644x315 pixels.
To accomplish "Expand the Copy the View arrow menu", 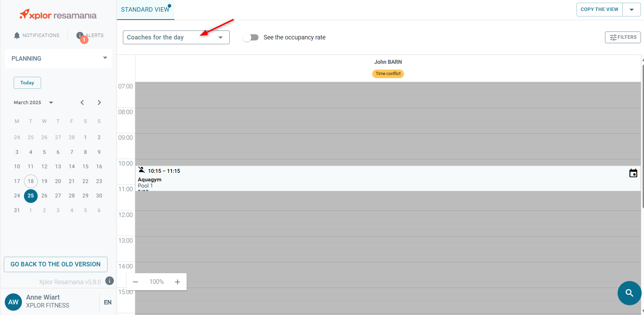I will [x=631, y=10].
